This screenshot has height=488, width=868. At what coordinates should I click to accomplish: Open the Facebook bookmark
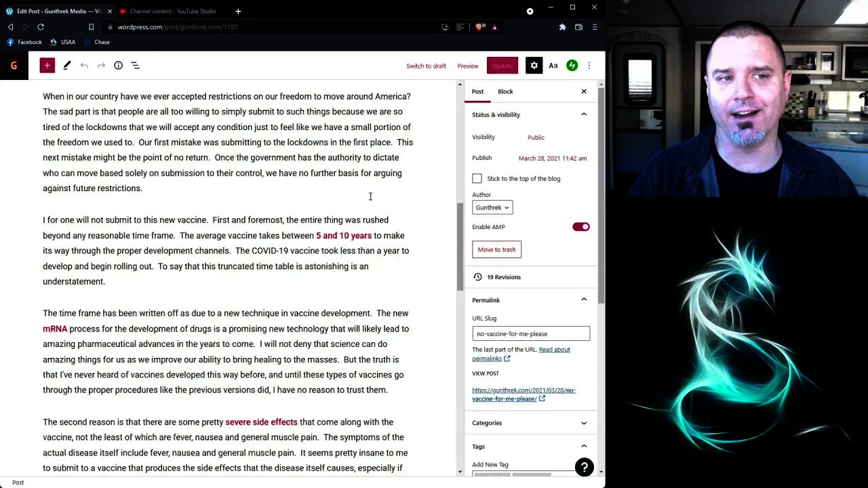pos(24,42)
